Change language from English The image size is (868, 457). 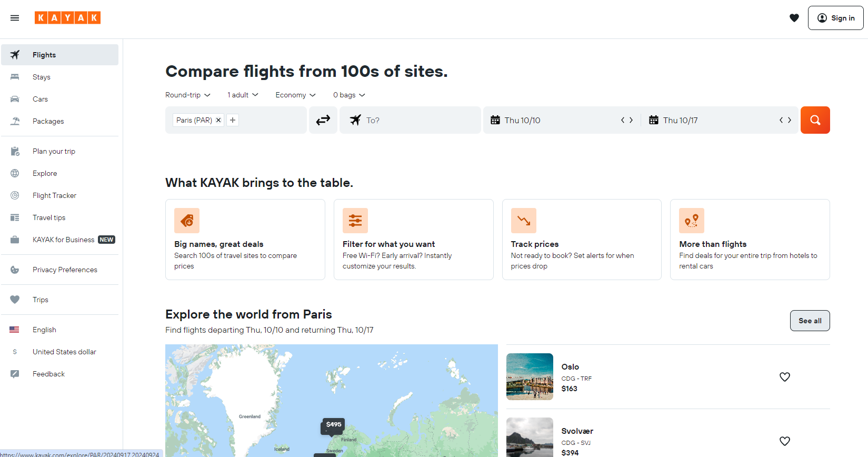click(59, 330)
